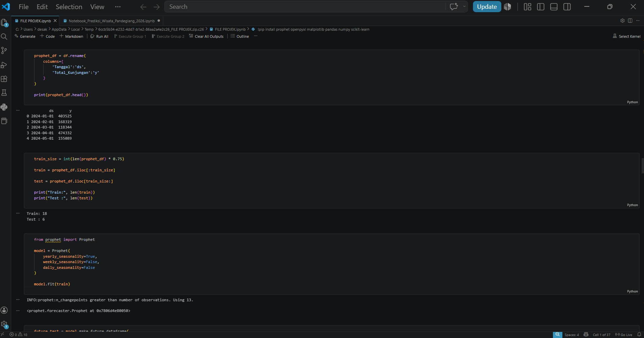Open the notebook Outline
This screenshot has width=644, height=338.
coord(240,36)
